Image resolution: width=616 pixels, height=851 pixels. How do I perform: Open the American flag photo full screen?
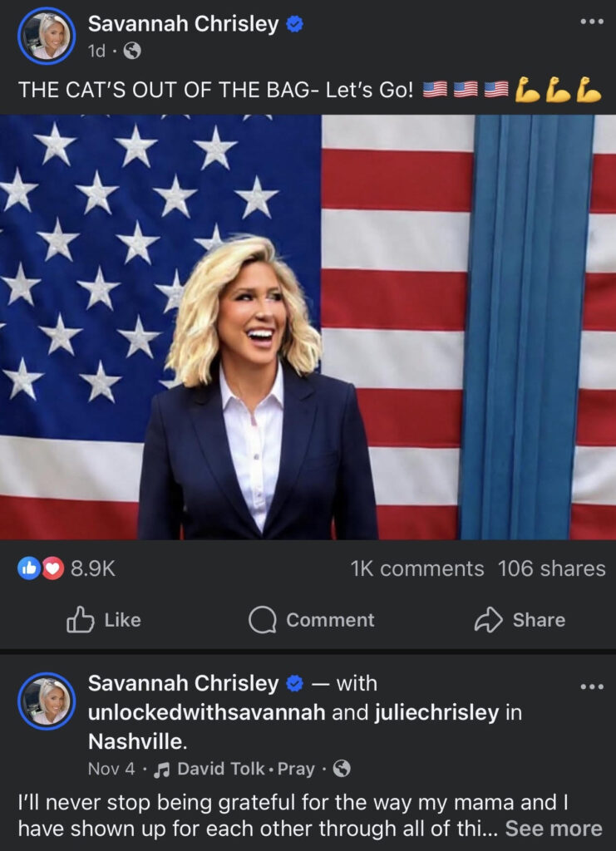pos(308,327)
